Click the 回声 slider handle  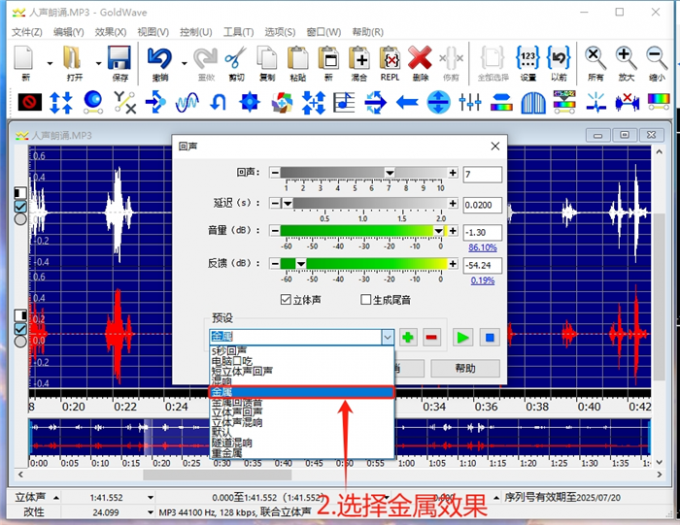[389, 173]
